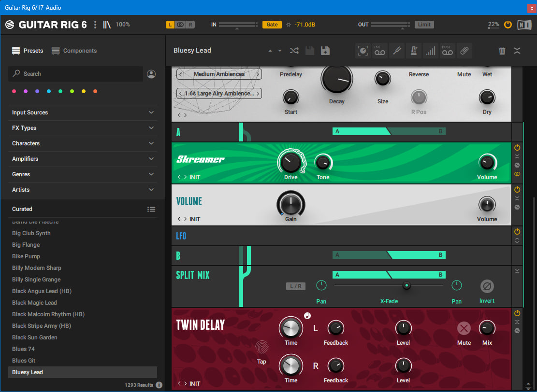Click the save as new preset icon
The height and width of the screenshot is (392, 537).
click(x=325, y=51)
